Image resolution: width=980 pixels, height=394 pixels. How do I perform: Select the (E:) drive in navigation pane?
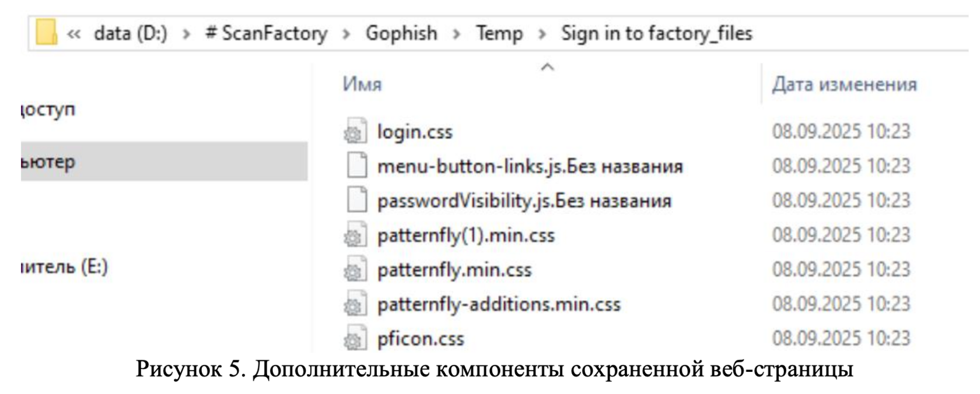point(64,267)
